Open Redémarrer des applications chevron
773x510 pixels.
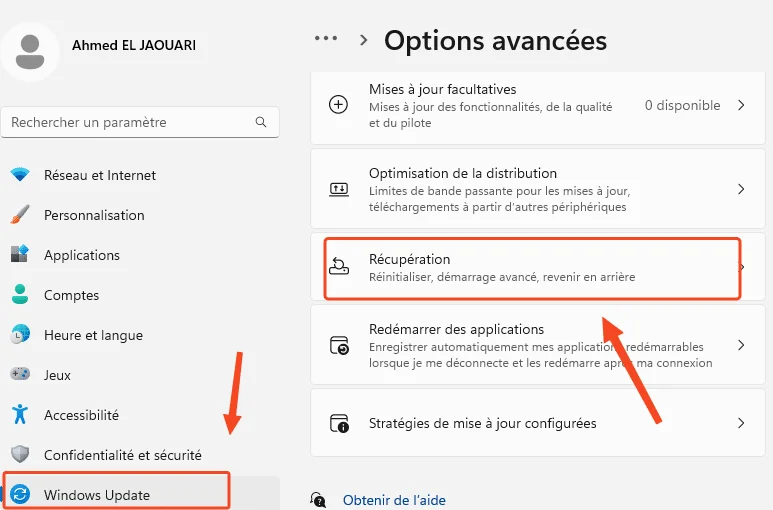[741, 345]
